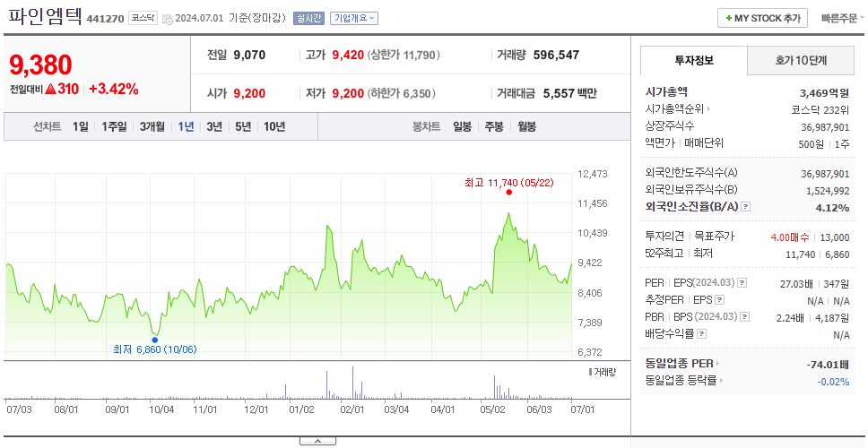This screenshot has height=448, width=868.
Task: Click the 하한가 6,350 text
Action: 401,93
